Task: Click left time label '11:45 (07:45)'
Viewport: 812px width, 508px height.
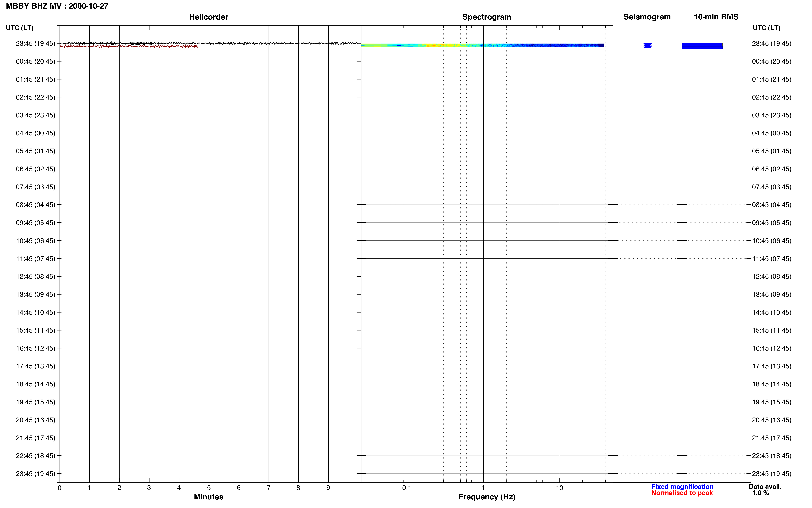Action: click(x=36, y=259)
